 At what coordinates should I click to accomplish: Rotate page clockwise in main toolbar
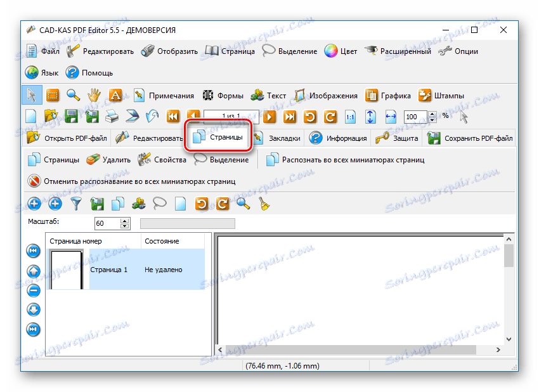point(330,117)
